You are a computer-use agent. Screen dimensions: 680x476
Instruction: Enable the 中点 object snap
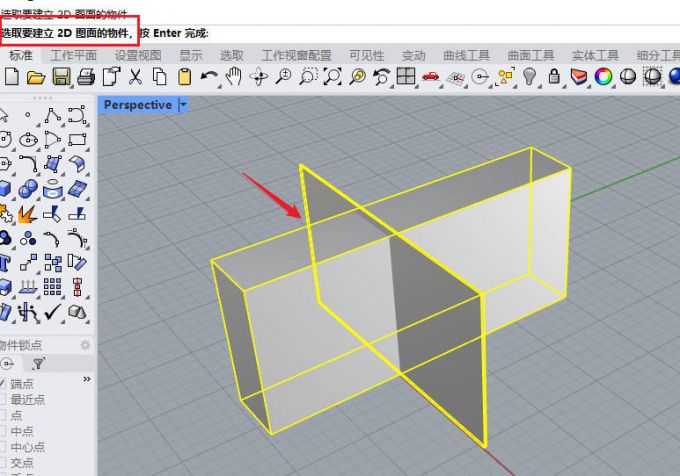pos(2,431)
